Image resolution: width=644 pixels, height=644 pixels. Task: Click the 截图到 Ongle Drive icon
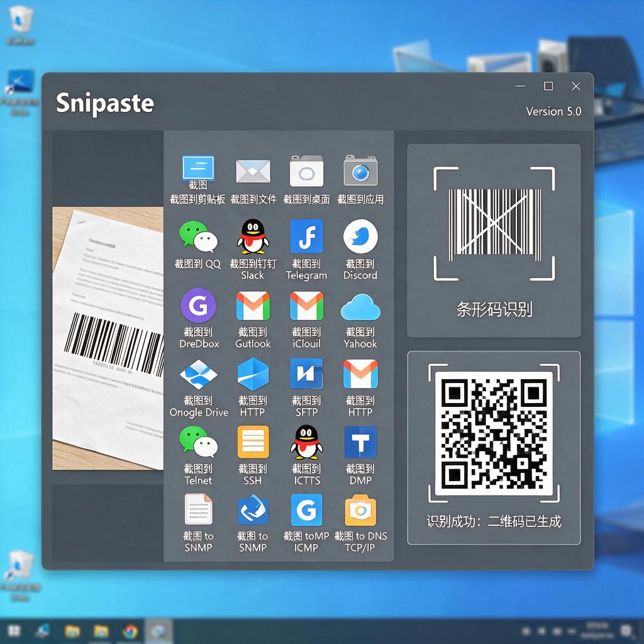tap(198, 374)
